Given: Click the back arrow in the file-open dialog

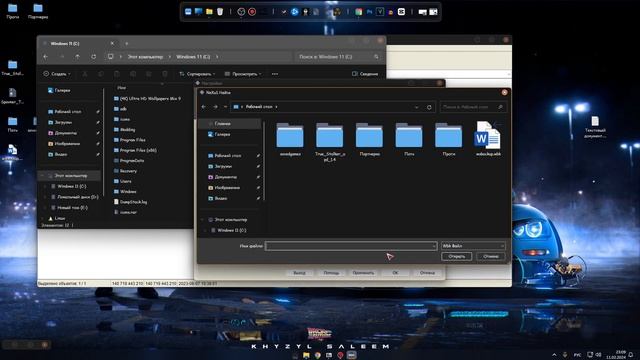Looking at the screenshot, I should 204,107.
